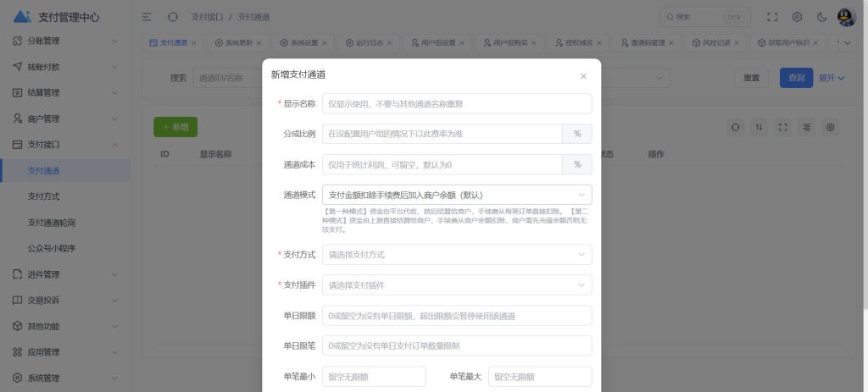Open the header search box
This screenshot has height=392, width=868.
tap(704, 17)
